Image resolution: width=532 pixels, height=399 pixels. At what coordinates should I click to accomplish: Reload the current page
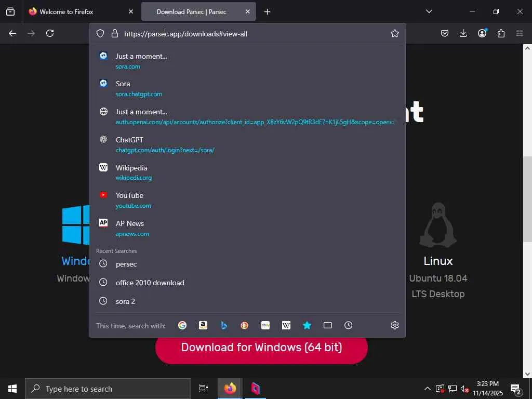coord(50,33)
